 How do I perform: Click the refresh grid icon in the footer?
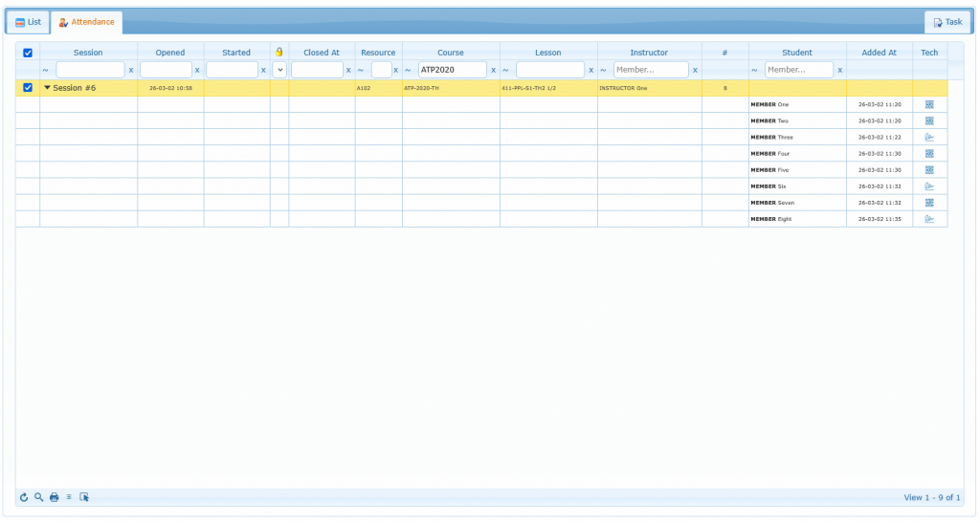click(24, 497)
